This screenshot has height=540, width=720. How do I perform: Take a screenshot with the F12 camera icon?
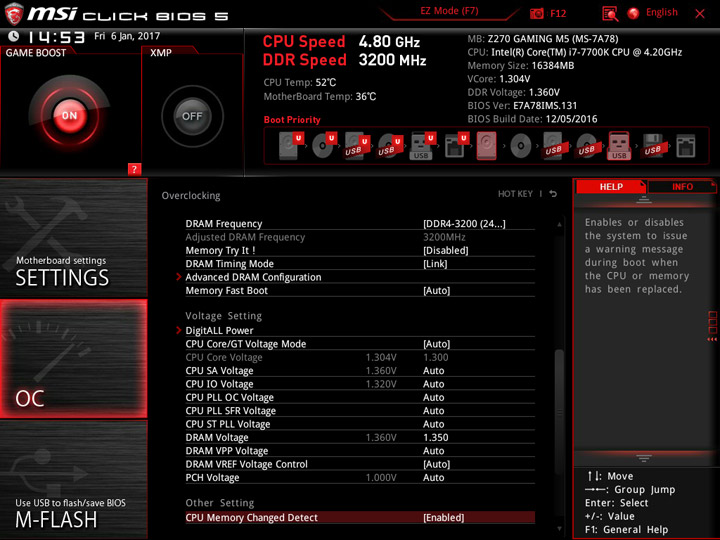(x=536, y=13)
